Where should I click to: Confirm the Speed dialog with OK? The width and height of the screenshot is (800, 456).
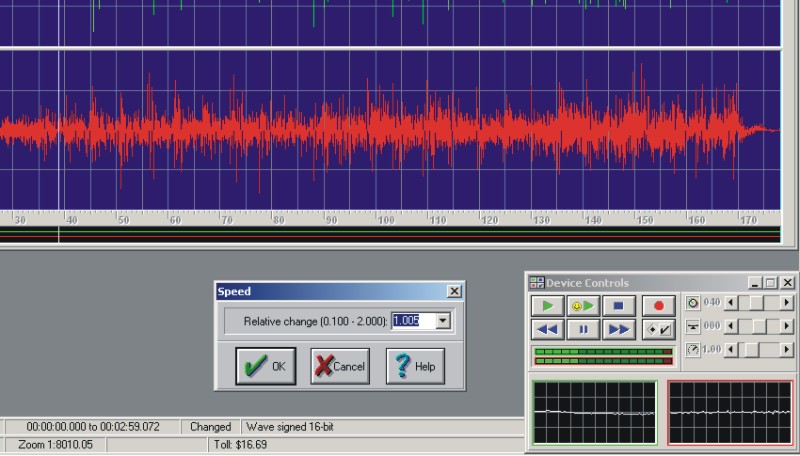pos(266,366)
